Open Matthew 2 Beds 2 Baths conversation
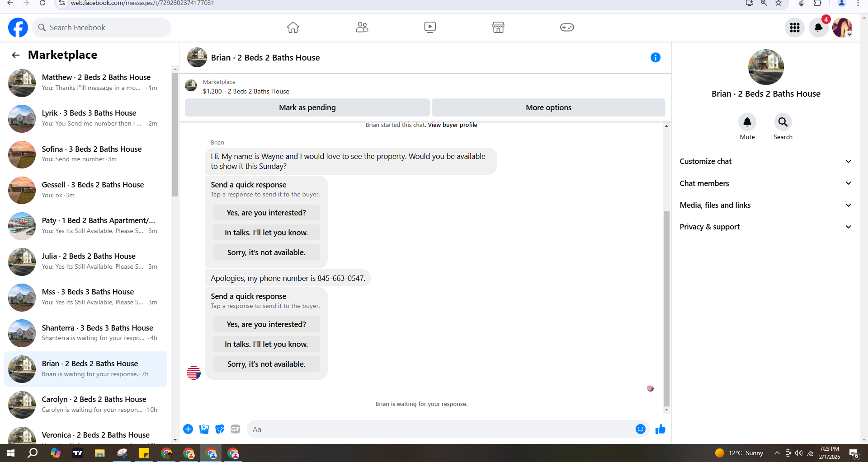This screenshot has height=462, width=868. point(85,83)
